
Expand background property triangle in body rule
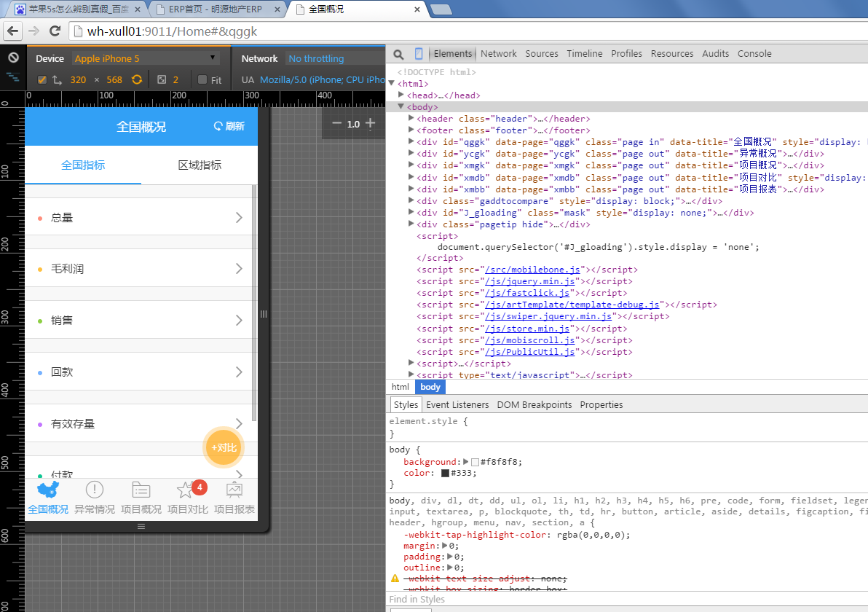(x=465, y=461)
